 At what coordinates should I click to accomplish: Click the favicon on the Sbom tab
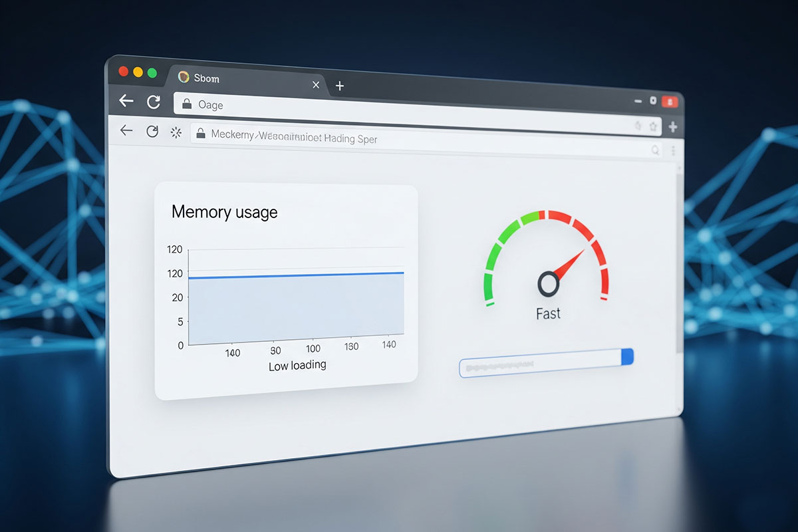pyautogui.click(x=184, y=77)
